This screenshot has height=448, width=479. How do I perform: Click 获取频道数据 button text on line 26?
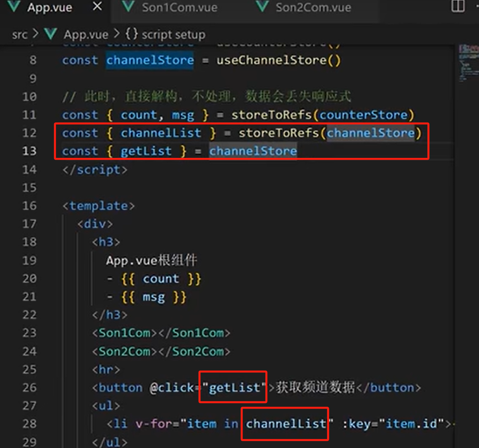click(x=315, y=387)
